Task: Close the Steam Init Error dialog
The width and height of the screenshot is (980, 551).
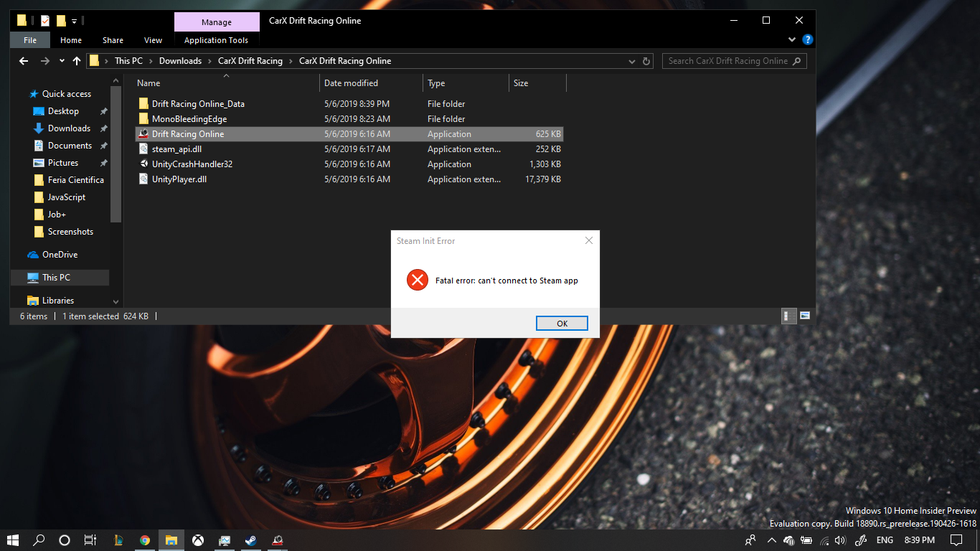Action: [589, 240]
